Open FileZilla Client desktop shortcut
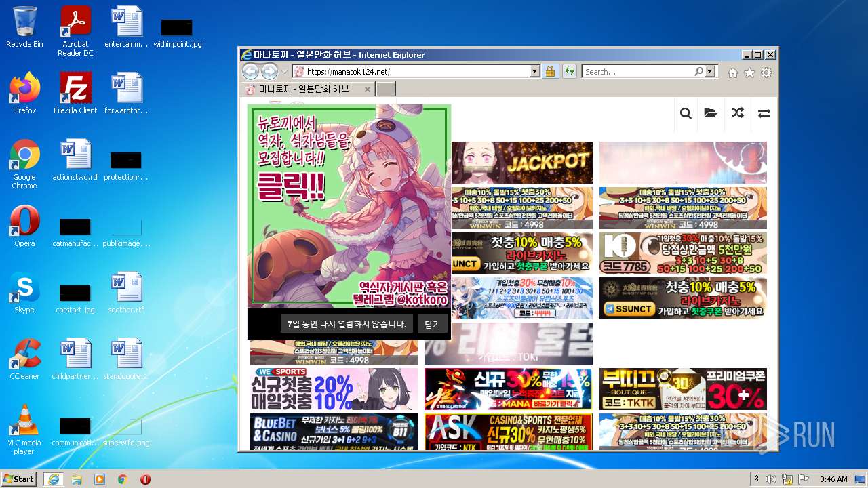The height and width of the screenshot is (488, 868). coord(75,93)
